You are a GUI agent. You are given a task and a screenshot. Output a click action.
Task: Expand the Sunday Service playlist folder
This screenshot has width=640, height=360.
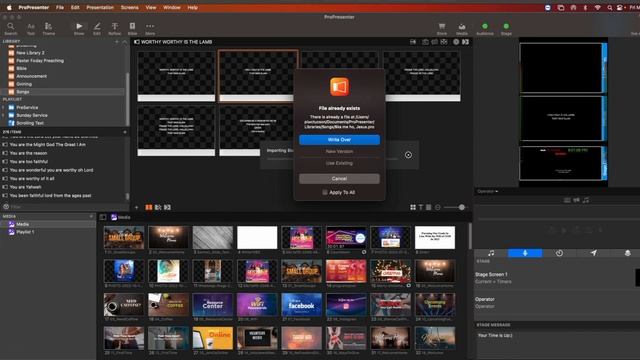pyautogui.click(x=4, y=115)
